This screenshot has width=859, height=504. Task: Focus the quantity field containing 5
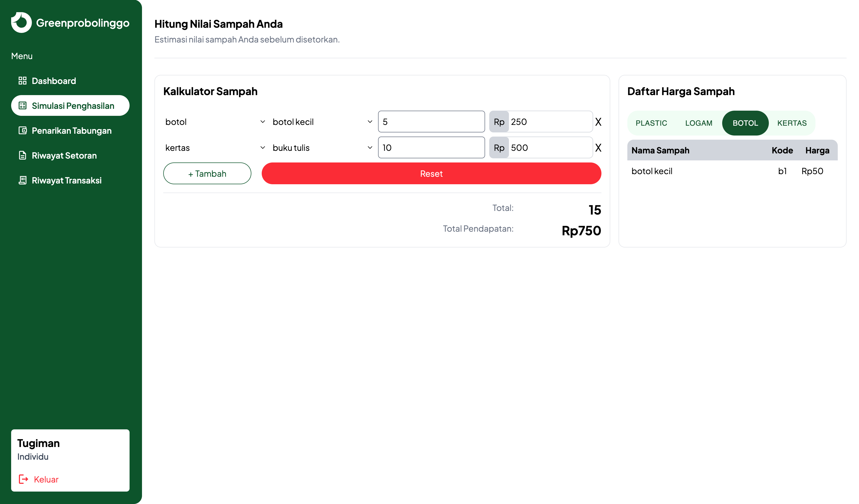coord(431,122)
